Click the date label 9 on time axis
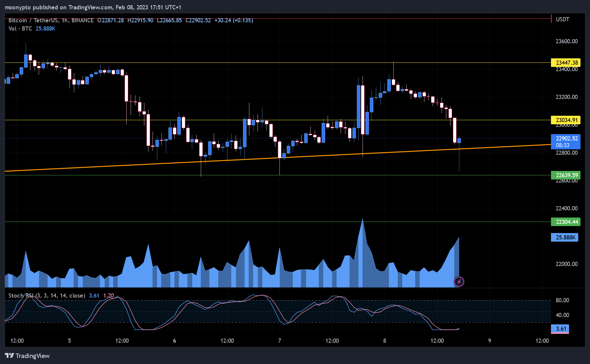 click(489, 341)
